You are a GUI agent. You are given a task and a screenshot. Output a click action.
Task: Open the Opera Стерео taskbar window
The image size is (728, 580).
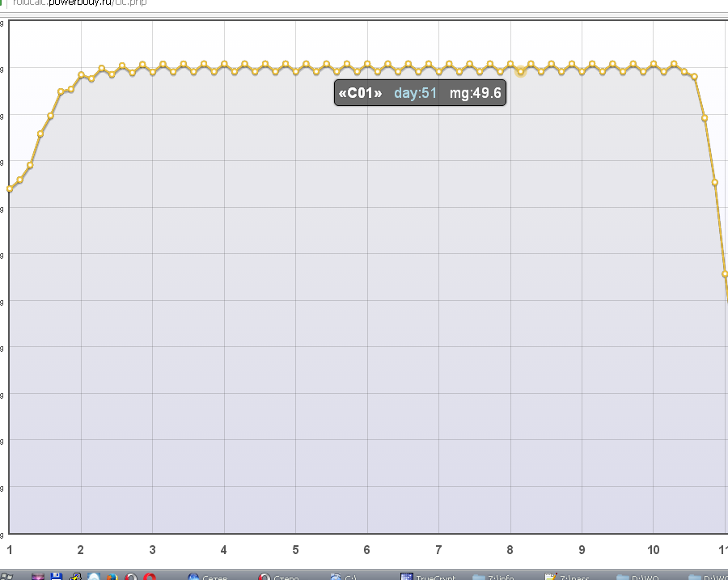click(x=281, y=576)
